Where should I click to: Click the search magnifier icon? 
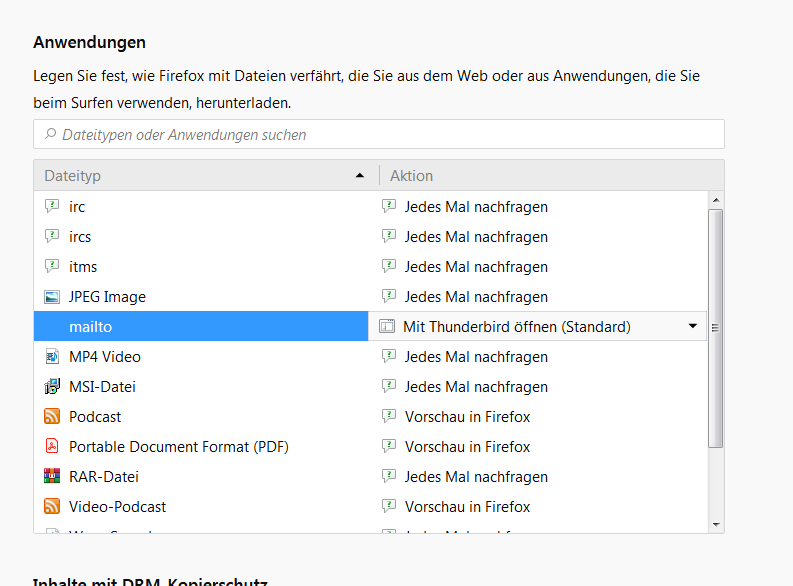click(x=50, y=134)
